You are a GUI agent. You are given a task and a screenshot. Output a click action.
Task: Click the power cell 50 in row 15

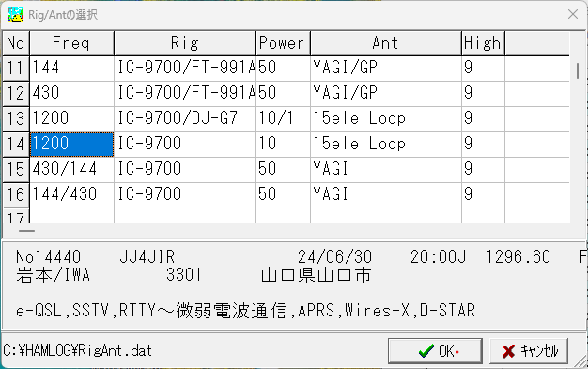(x=283, y=170)
